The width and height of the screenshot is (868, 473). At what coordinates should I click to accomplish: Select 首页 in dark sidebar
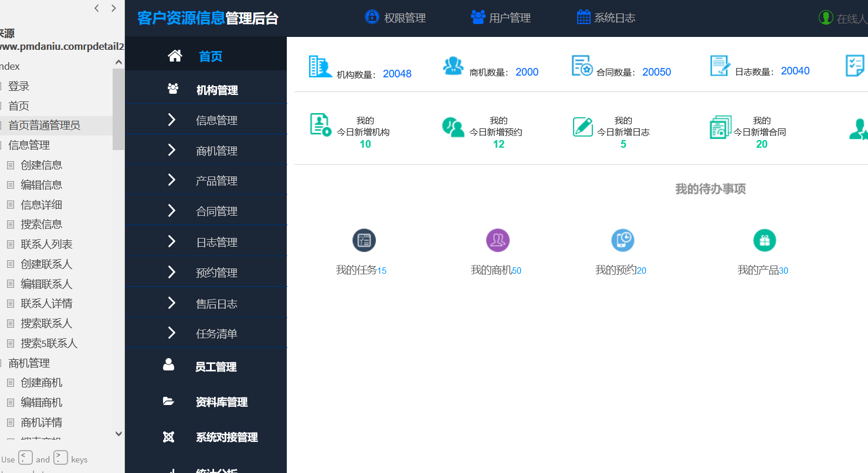click(x=211, y=57)
